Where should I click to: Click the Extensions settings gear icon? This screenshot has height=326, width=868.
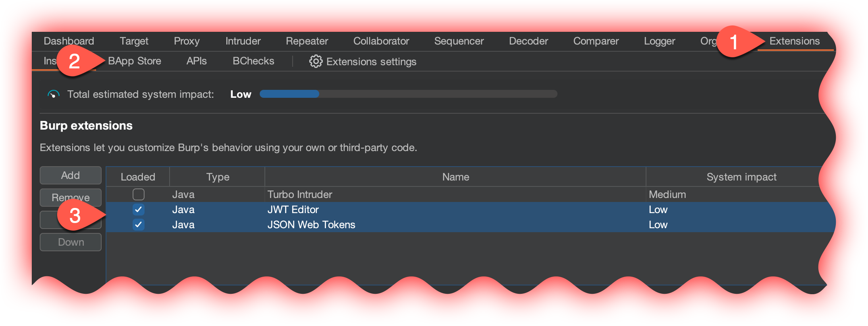coord(316,61)
